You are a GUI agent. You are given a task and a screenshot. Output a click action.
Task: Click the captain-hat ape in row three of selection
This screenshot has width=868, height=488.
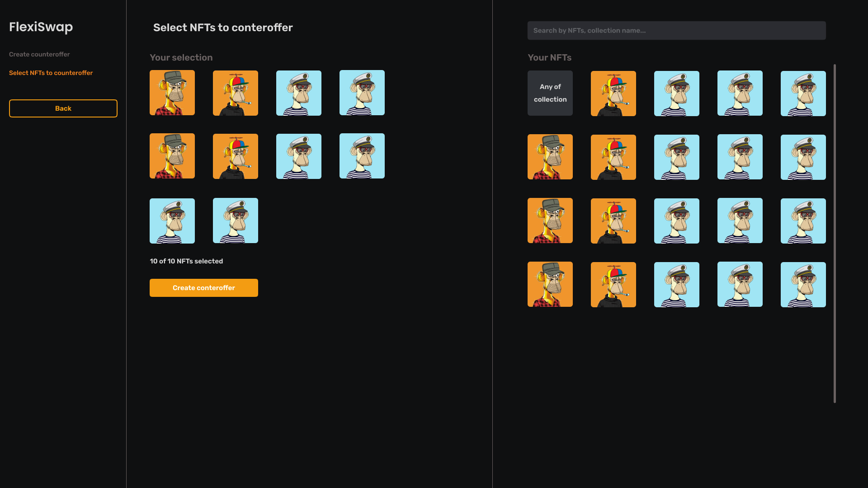[x=172, y=221]
